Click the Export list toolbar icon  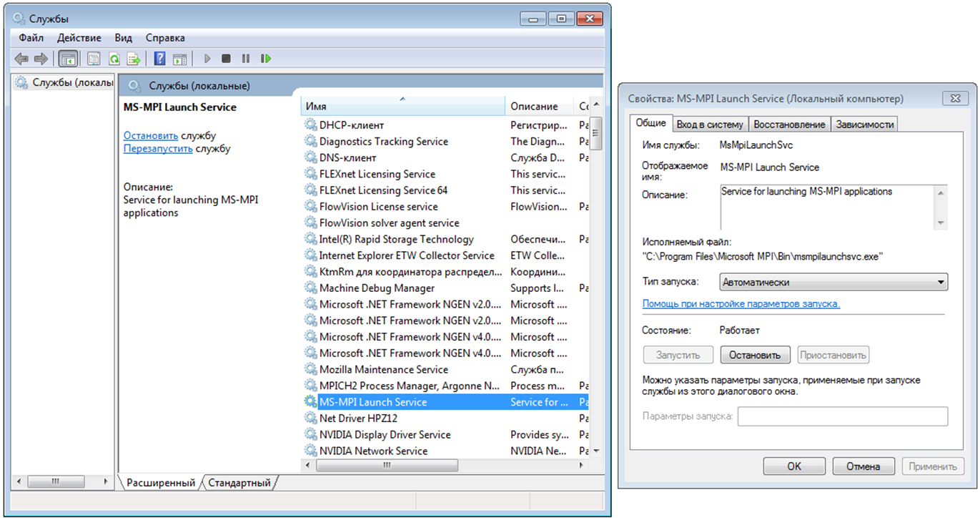[134, 59]
